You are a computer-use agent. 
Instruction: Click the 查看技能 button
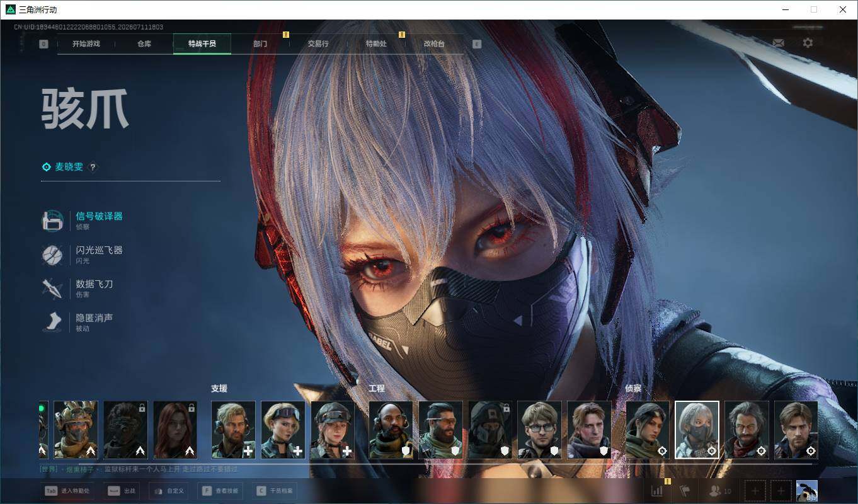tap(219, 491)
